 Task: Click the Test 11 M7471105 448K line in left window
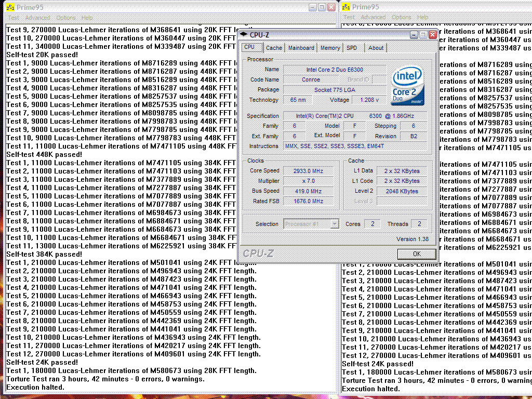tap(121, 146)
